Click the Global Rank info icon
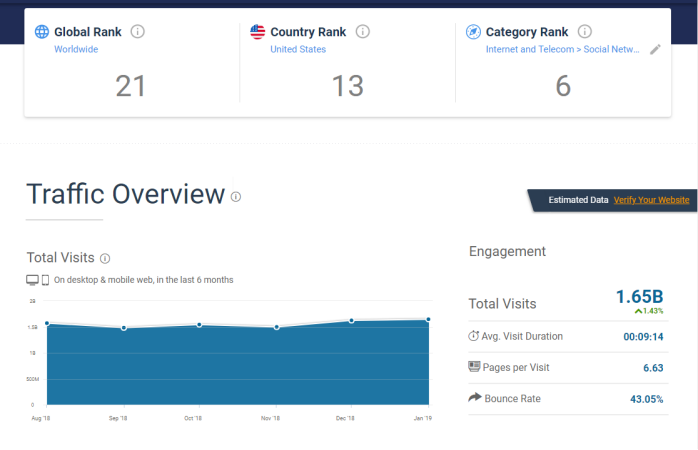This screenshot has width=698, height=450. pyautogui.click(x=137, y=32)
